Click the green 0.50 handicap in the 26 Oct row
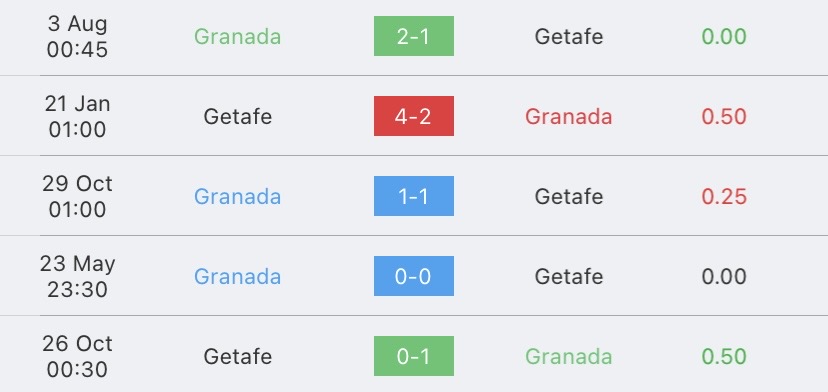The image size is (828, 392). coord(724,357)
